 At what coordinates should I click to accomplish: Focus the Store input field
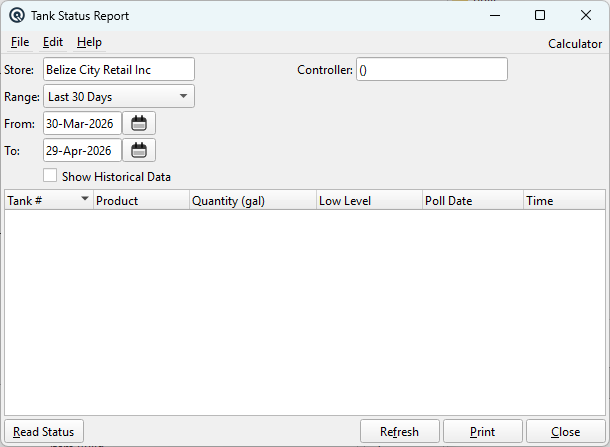[x=119, y=70]
